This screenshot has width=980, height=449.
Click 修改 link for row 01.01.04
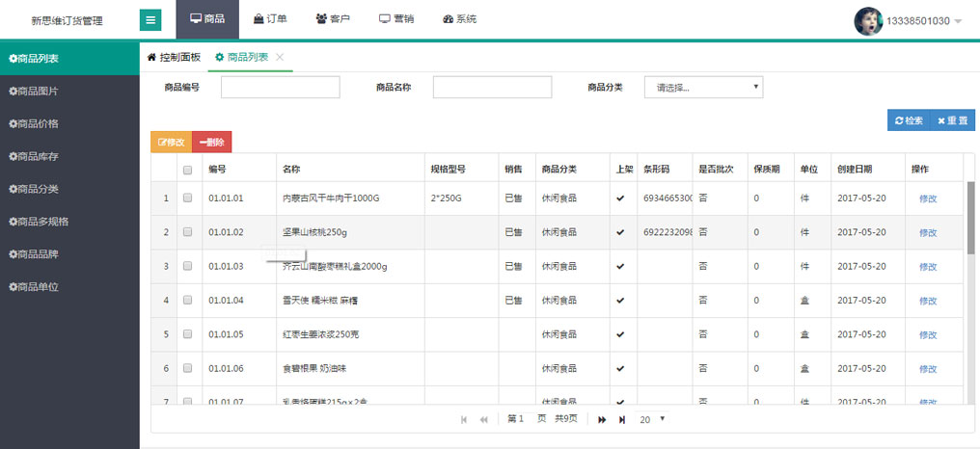pyautogui.click(x=928, y=301)
